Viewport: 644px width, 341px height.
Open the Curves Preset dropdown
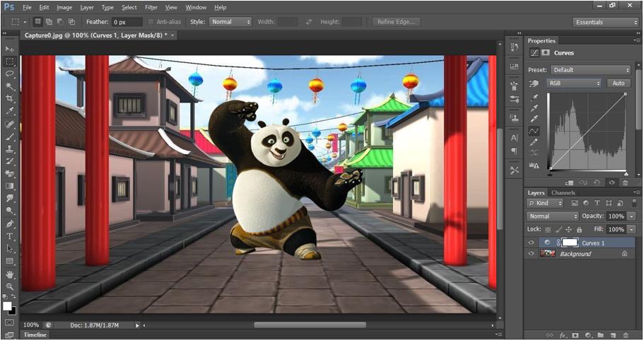point(590,70)
